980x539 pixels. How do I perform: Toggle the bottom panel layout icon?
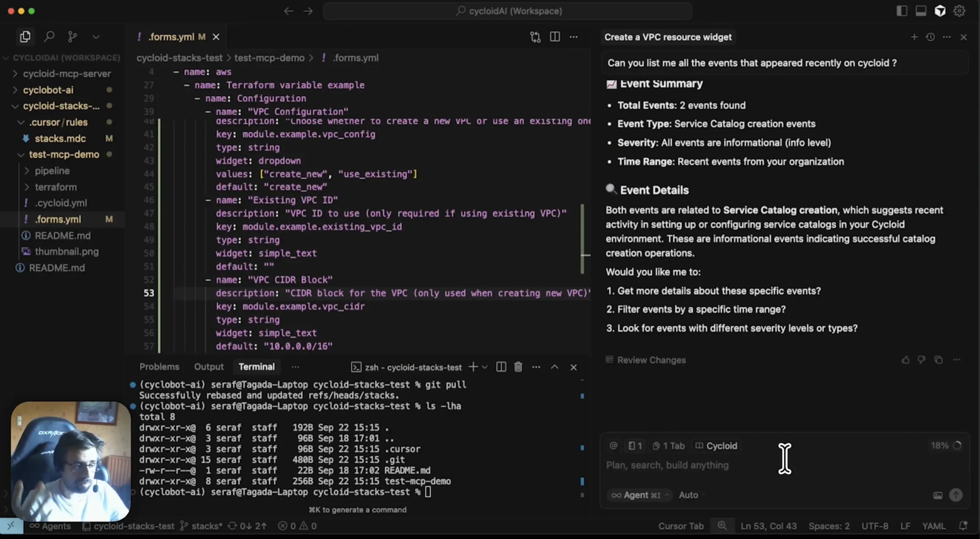coord(921,11)
